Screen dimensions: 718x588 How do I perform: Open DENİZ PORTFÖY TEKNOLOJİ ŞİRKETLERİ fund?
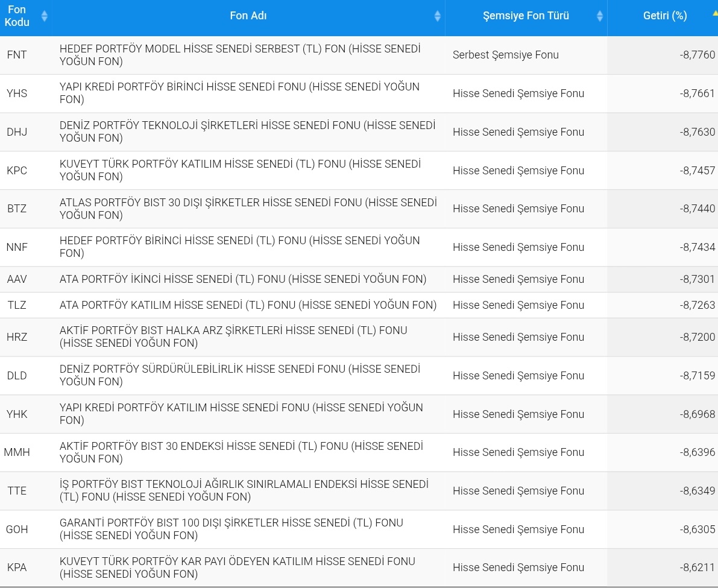pos(247,131)
